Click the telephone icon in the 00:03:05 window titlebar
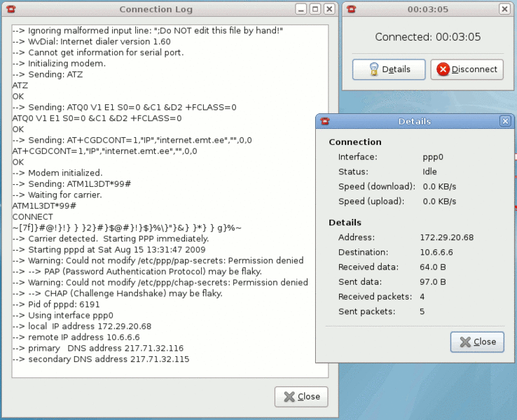Viewport: 517px width, 420px height. click(351, 9)
